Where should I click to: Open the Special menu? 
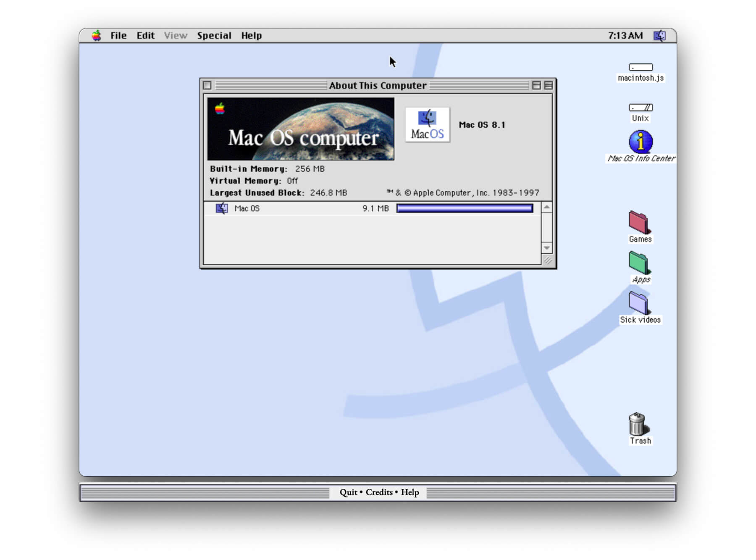tap(214, 36)
